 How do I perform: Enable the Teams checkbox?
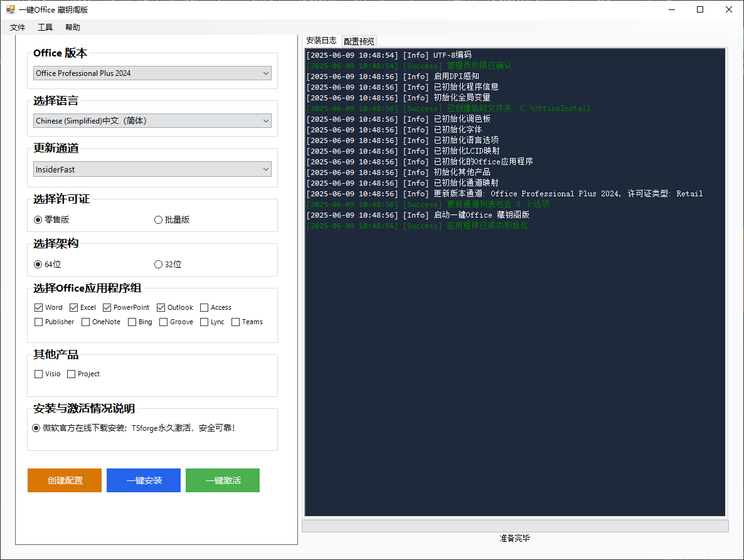click(x=236, y=322)
